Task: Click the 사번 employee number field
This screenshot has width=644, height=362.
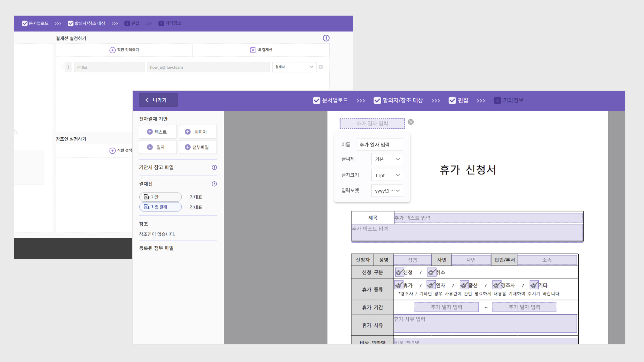Action: tap(471, 260)
